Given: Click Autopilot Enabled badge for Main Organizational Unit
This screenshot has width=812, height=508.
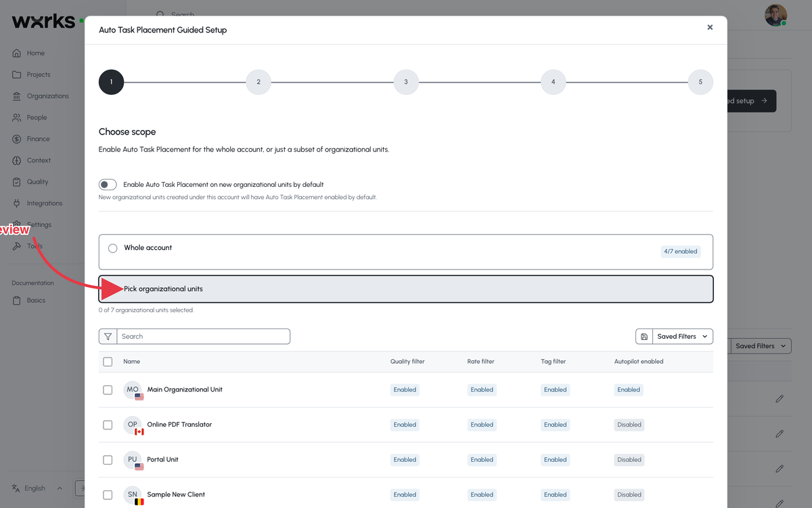Looking at the screenshot, I should (x=629, y=390).
